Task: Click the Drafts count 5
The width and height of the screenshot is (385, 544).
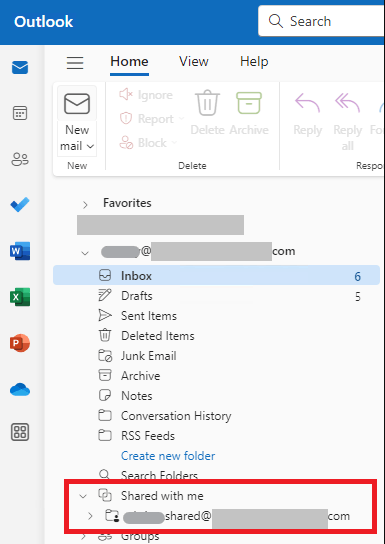Action: click(358, 297)
